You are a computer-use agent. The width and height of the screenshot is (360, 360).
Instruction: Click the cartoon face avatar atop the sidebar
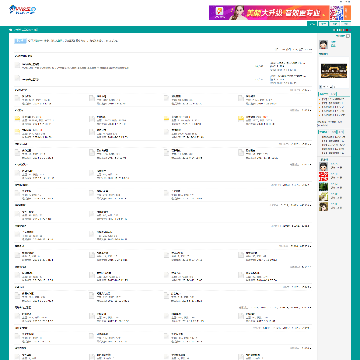[x=323, y=45]
